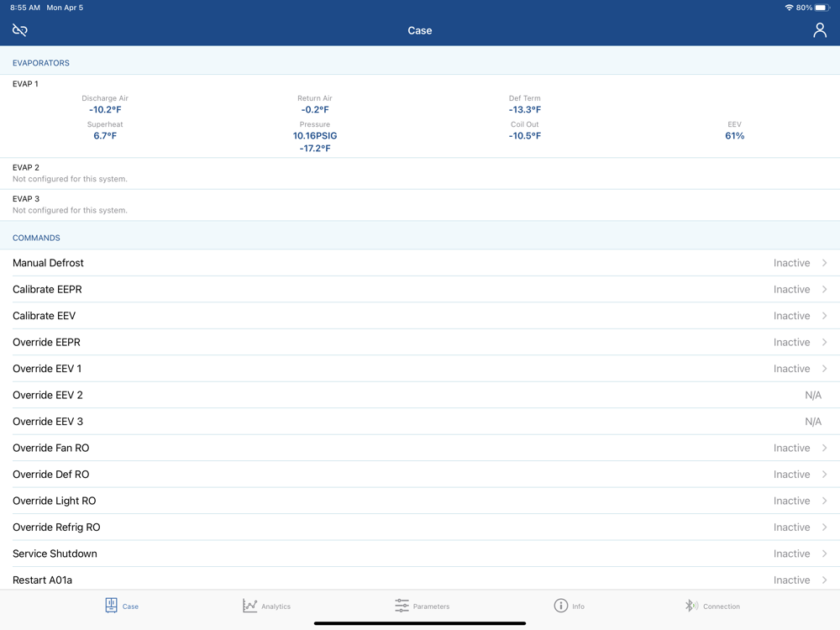
Task: Tap the EEV value 61%
Action: click(x=734, y=136)
